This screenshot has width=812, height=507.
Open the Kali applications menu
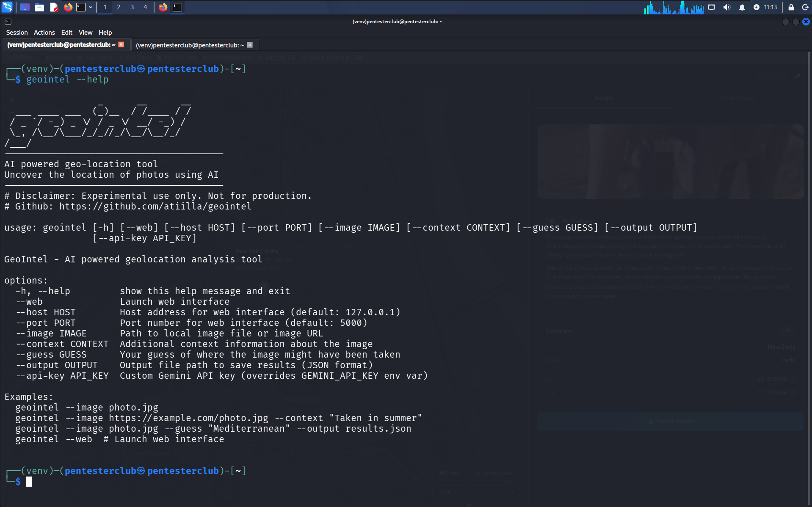(8, 7)
